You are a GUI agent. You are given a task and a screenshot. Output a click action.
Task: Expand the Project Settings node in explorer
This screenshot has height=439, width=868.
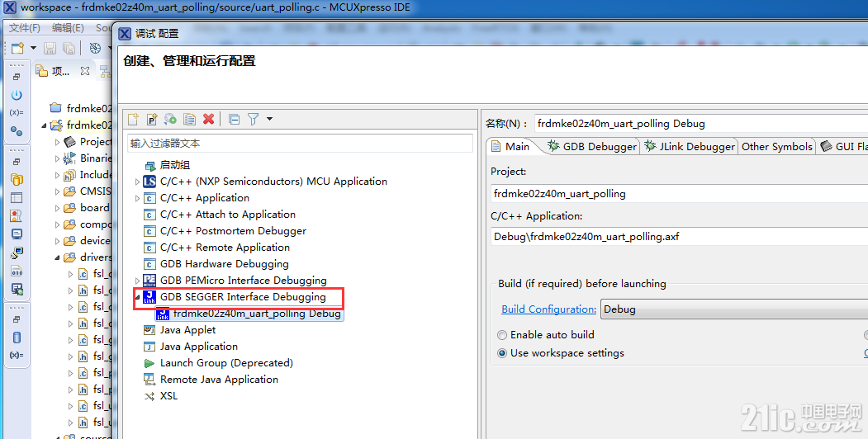click(x=57, y=142)
